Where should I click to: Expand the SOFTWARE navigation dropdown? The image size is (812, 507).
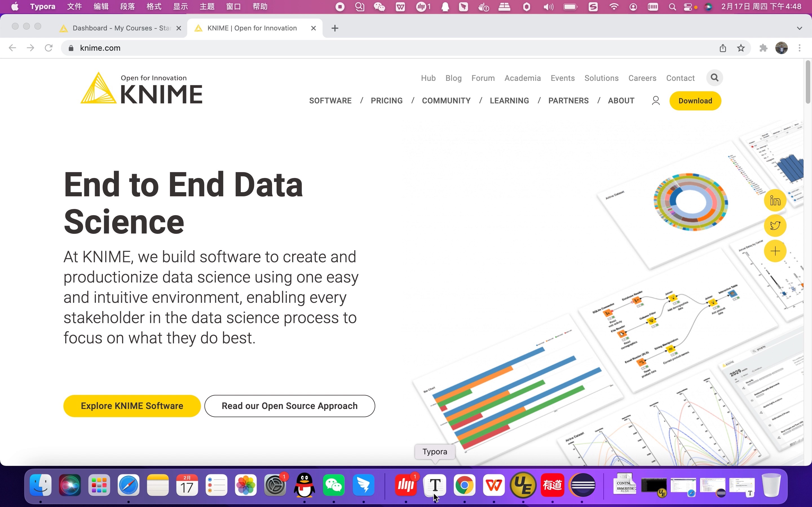(330, 101)
